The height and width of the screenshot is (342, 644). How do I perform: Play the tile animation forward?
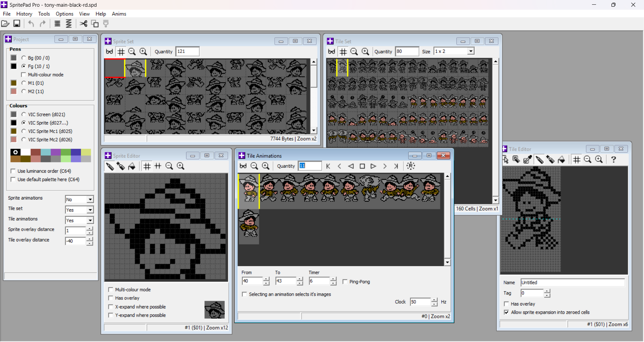click(373, 166)
